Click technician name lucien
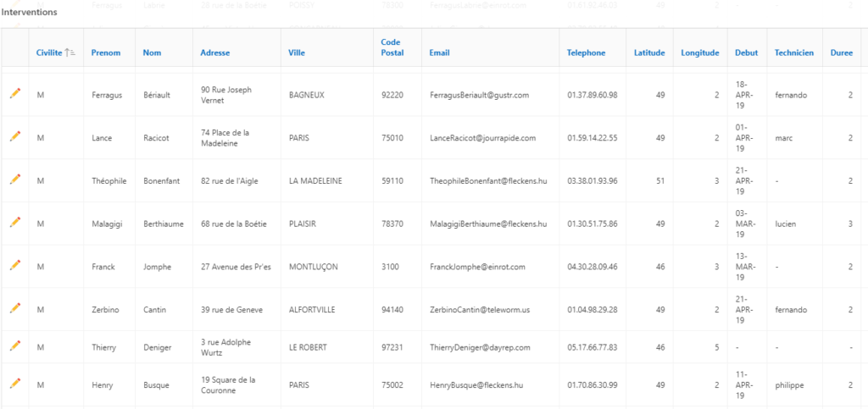The width and height of the screenshot is (868, 409). (x=786, y=224)
